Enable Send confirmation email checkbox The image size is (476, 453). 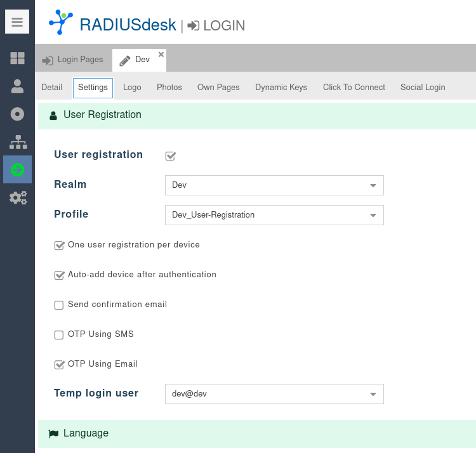pos(59,305)
